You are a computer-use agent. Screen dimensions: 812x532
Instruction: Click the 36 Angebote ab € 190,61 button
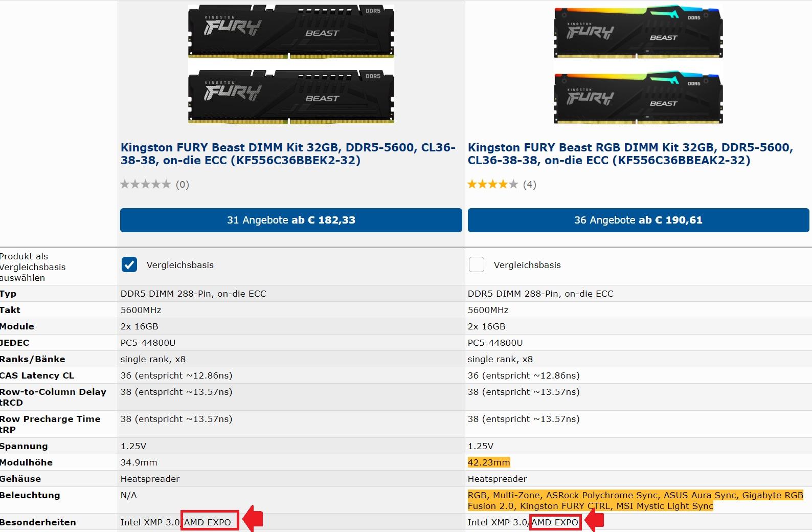pos(638,220)
